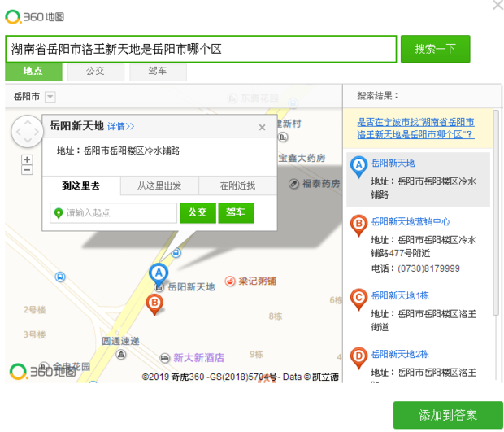Viewport: 504px width, 432px height.
Task: Click the 福泰药房 pharmacy icon on map
Action: click(x=293, y=184)
